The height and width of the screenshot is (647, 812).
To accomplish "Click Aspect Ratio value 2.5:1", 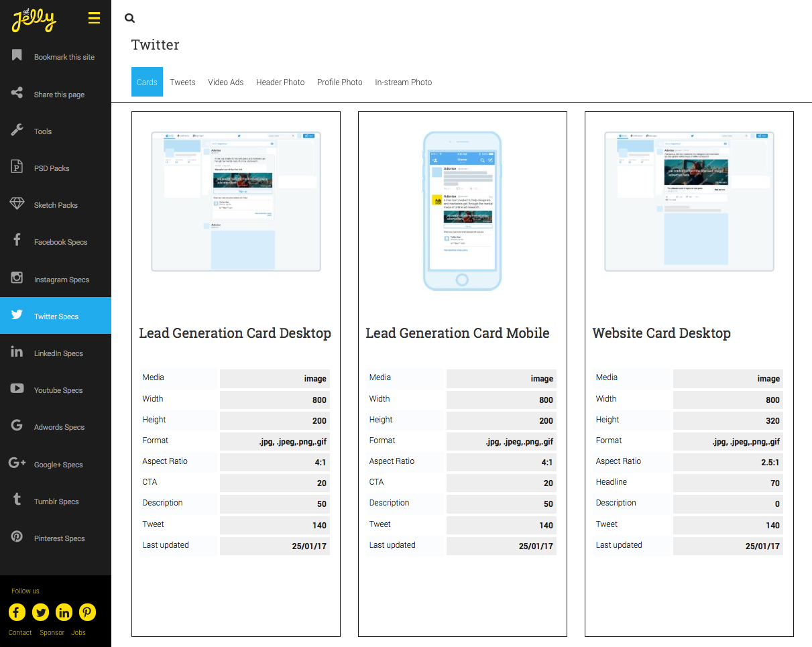I will [x=728, y=462].
